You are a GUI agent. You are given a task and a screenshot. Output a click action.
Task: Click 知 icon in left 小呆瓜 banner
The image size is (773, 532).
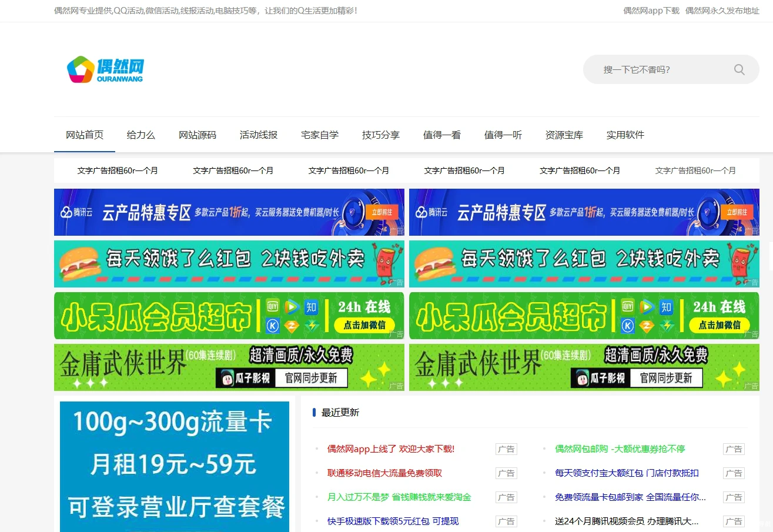pyautogui.click(x=311, y=306)
